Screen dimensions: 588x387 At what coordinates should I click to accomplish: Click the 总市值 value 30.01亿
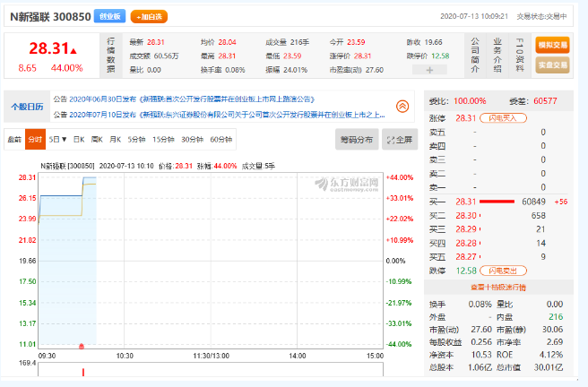click(549, 367)
